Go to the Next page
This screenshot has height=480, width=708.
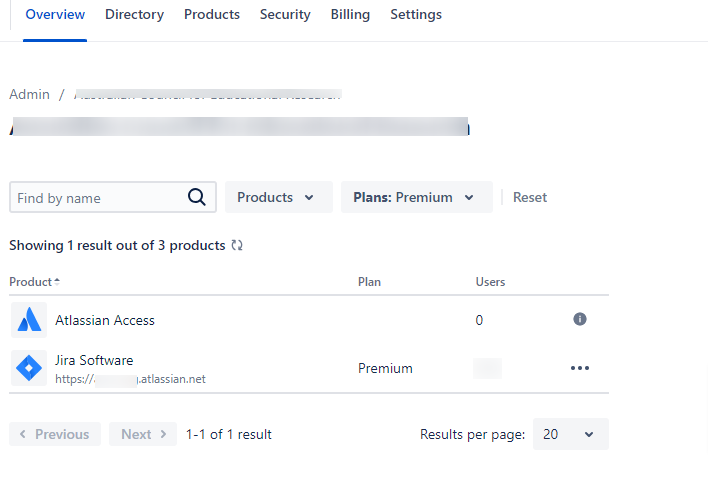(x=143, y=434)
